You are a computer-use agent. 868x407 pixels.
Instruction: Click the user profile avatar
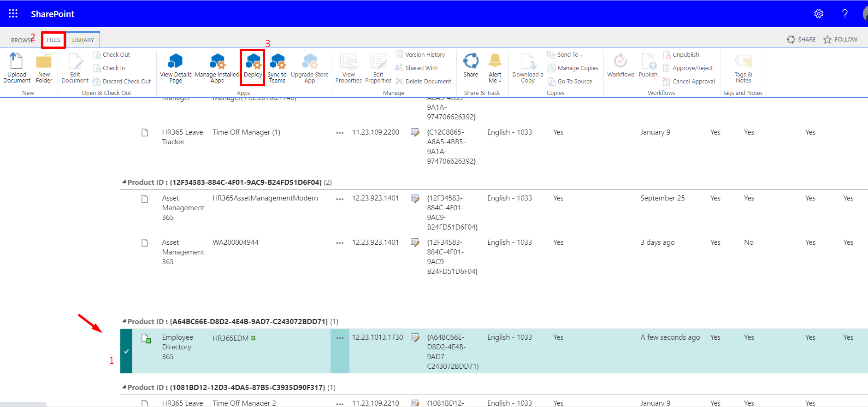pos(865,14)
